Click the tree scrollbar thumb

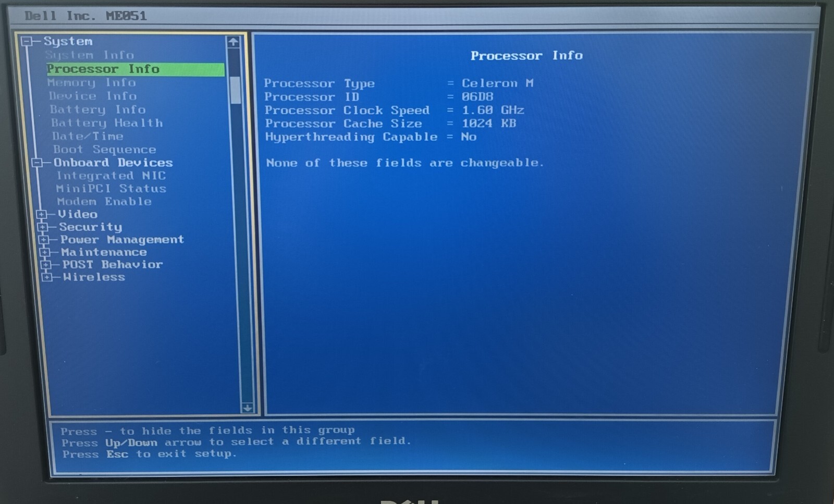click(x=236, y=90)
